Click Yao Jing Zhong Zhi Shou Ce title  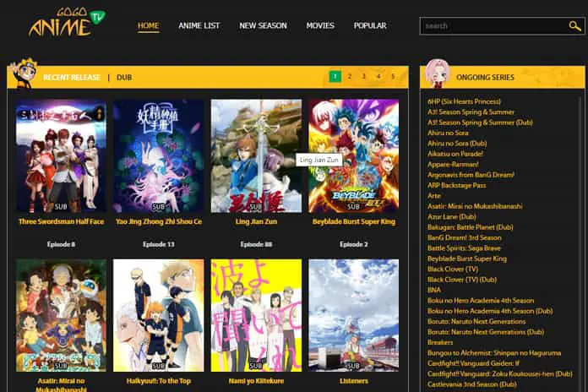pyautogui.click(x=159, y=221)
